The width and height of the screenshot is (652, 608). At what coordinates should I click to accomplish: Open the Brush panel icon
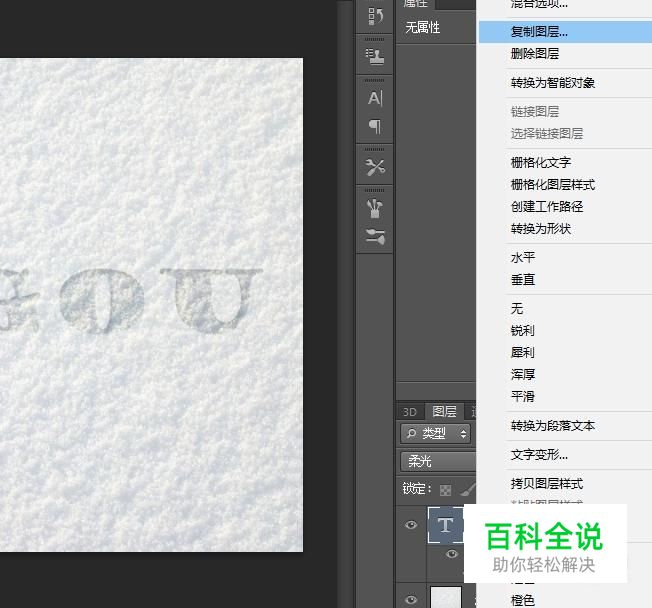[375, 208]
